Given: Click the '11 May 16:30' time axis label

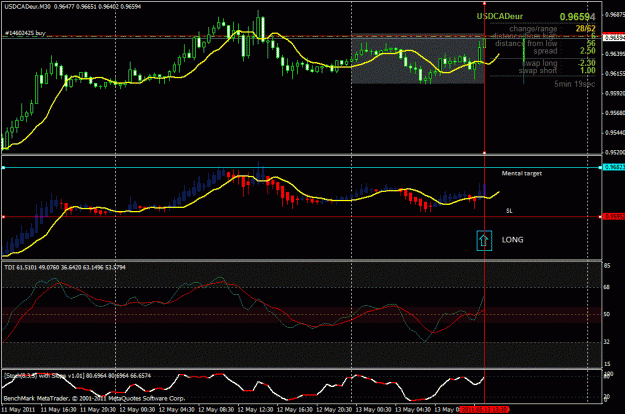Looking at the screenshot, I should (59, 410).
